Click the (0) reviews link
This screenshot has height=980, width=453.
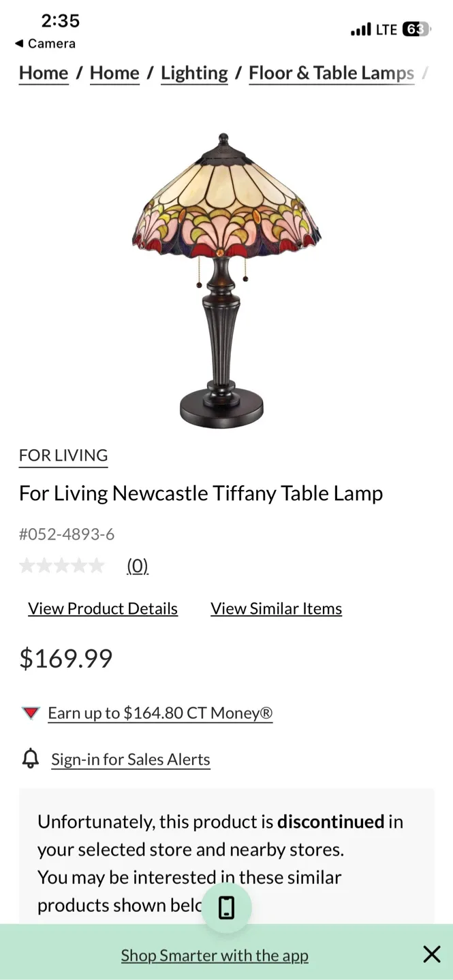click(138, 565)
